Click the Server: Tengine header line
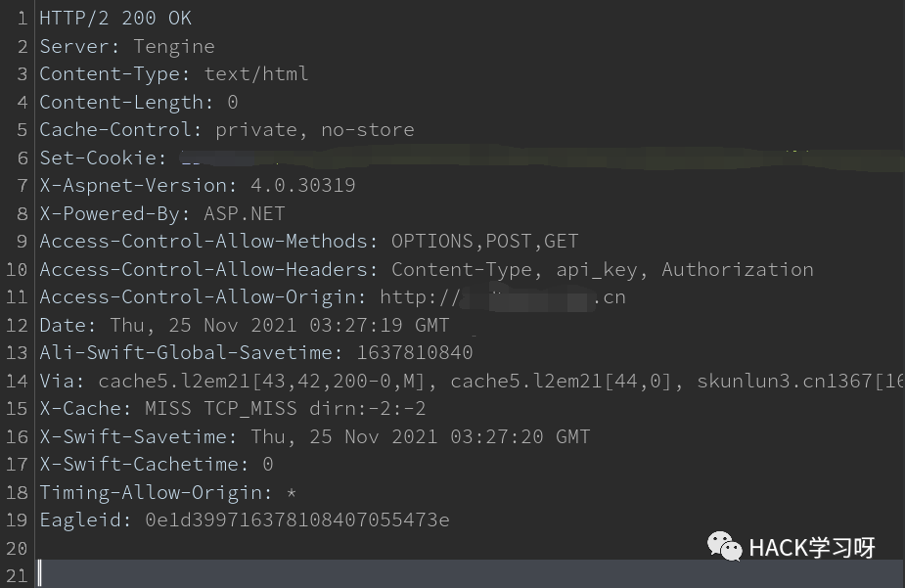The width and height of the screenshot is (905, 588). click(127, 46)
